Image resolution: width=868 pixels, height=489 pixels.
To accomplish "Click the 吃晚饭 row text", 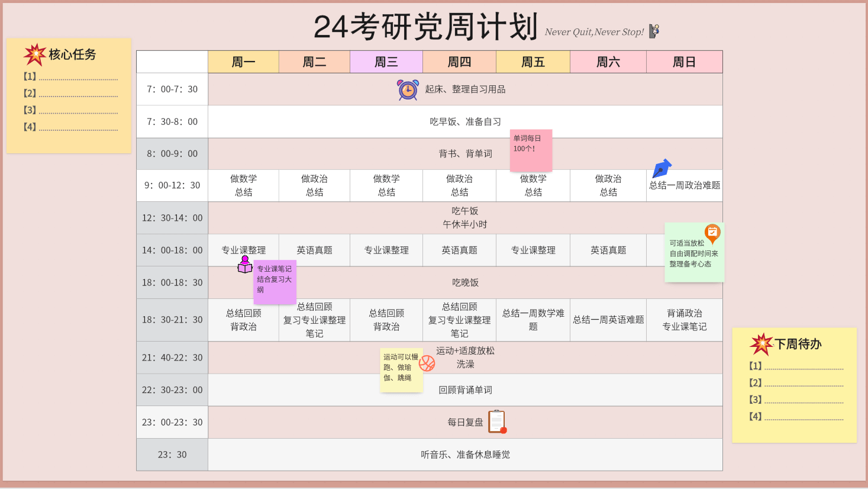I will coord(465,283).
